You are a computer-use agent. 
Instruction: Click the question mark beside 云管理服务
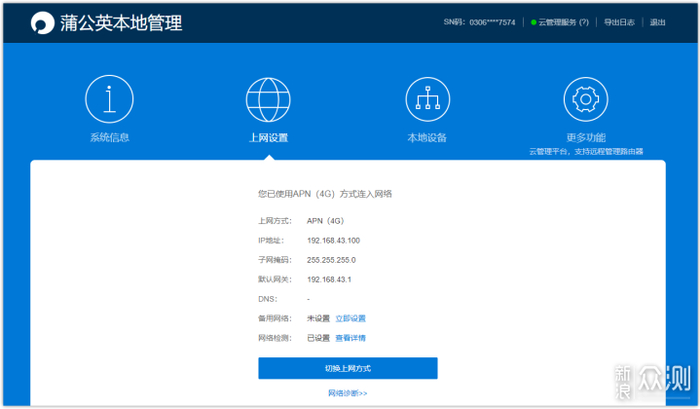[583, 22]
